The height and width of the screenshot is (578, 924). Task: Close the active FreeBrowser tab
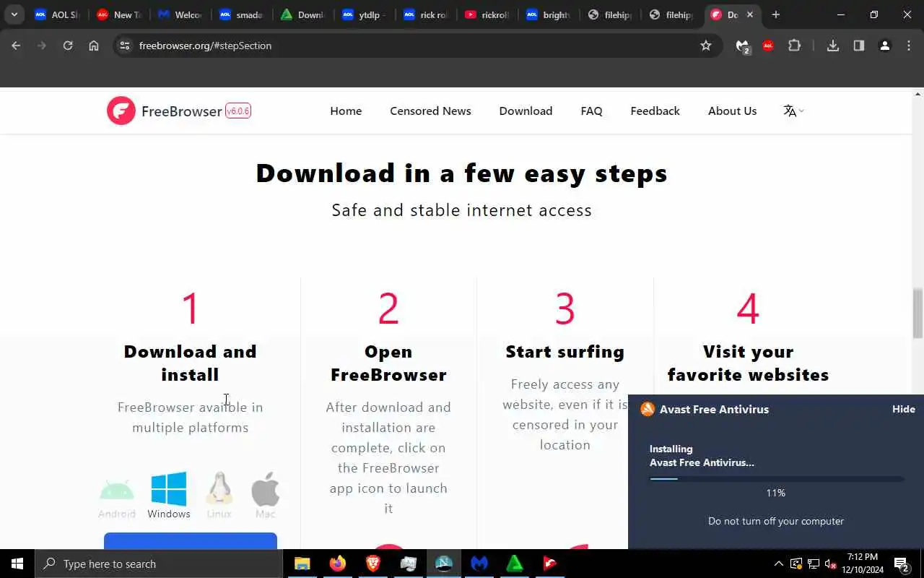coord(750,14)
